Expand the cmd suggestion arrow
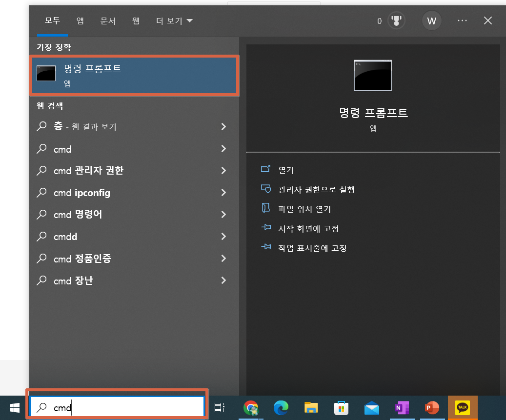Screen dimensions: 506x420 pyautogui.click(x=223, y=149)
